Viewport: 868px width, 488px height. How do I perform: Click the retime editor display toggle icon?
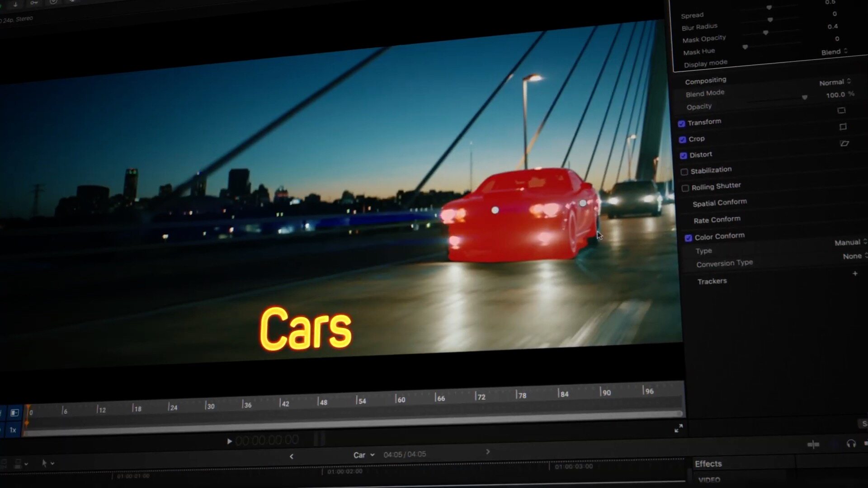tap(14, 413)
